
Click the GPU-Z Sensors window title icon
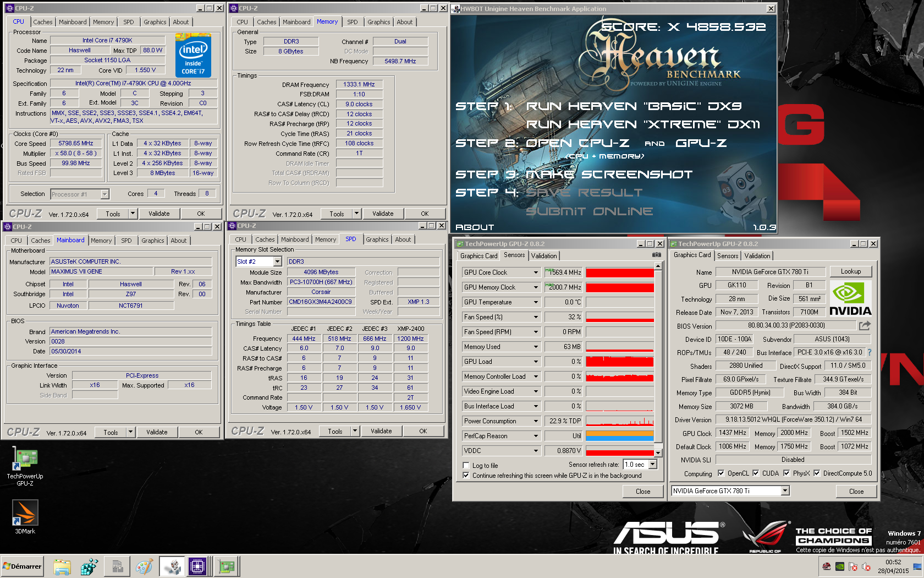click(459, 244)
